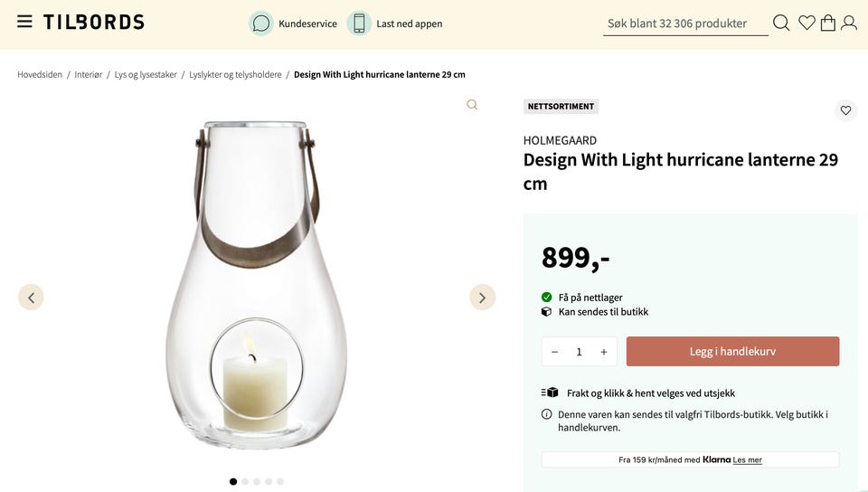The image size is (868, 492).
Task: Go to Tilbords homepage logo
Action: point(94,22)
